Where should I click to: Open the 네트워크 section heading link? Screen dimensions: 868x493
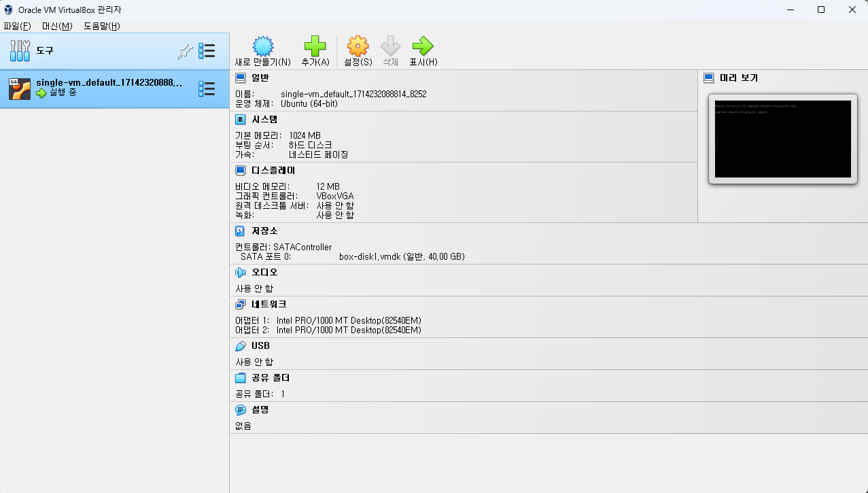point(269,305)
